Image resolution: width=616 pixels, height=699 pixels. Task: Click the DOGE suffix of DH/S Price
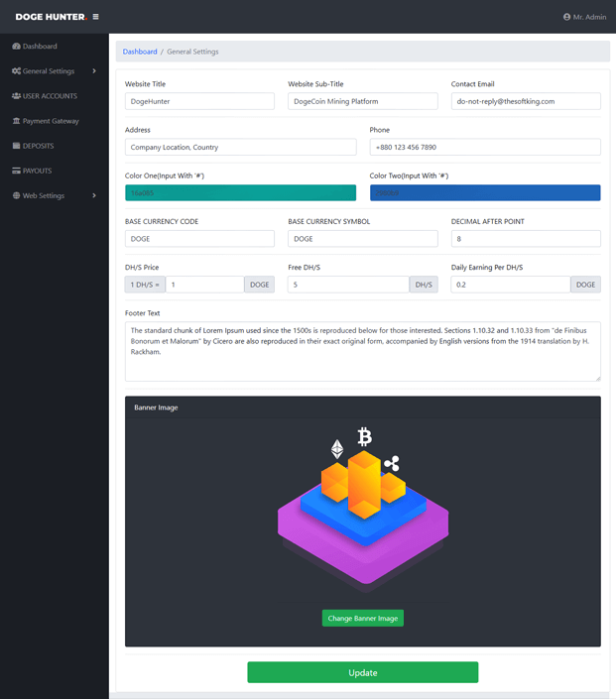click(x=260, y=285)
